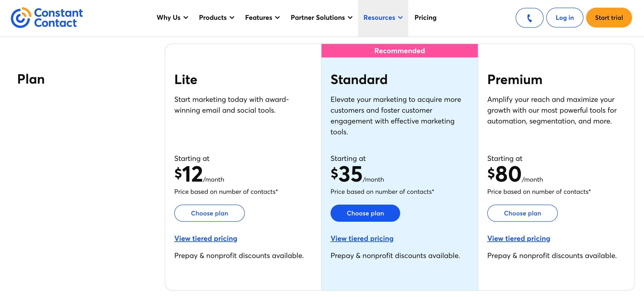View tiered pricing for Premium
The image size is (644, 297).
[x=519, y=238]
